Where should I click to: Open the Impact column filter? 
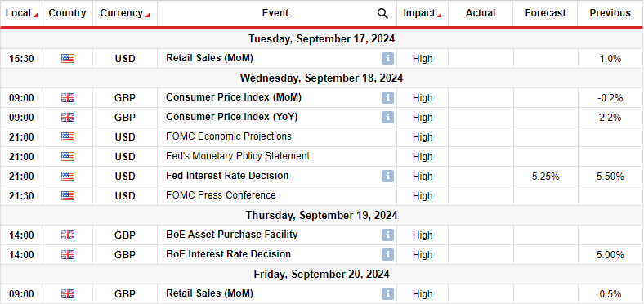tap(439, 16)
